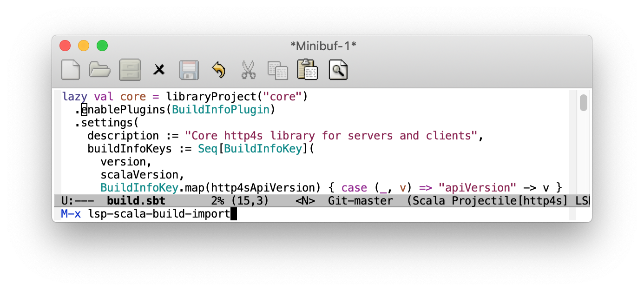Click the vertical scrollbar thumb
This screenshot has height=291, width=644.
click(x=583, y=103)
